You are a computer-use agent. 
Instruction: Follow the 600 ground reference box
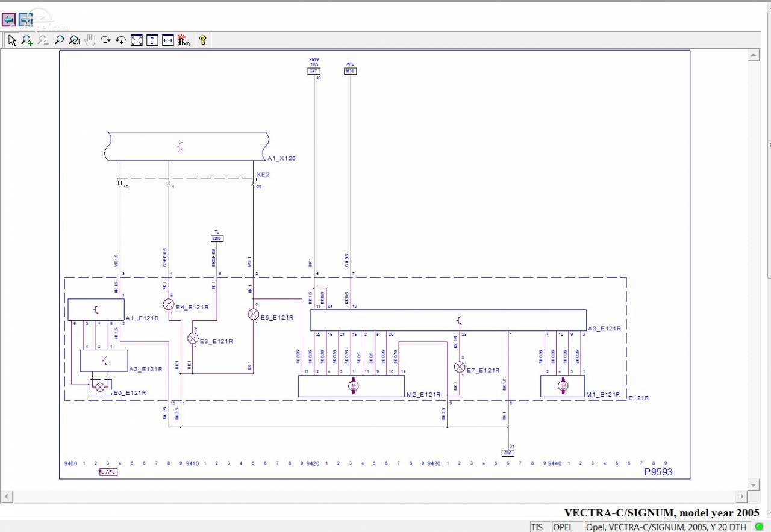click(508, 453)
